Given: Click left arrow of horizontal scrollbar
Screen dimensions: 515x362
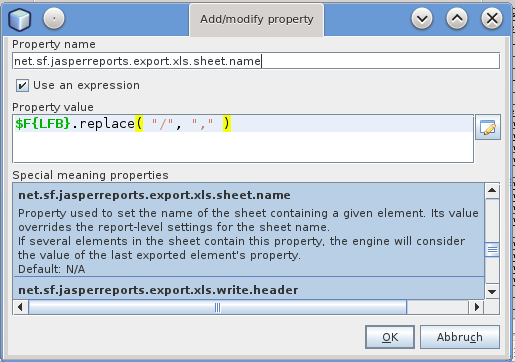Looking at the screenshot, I should coord(21,307).
